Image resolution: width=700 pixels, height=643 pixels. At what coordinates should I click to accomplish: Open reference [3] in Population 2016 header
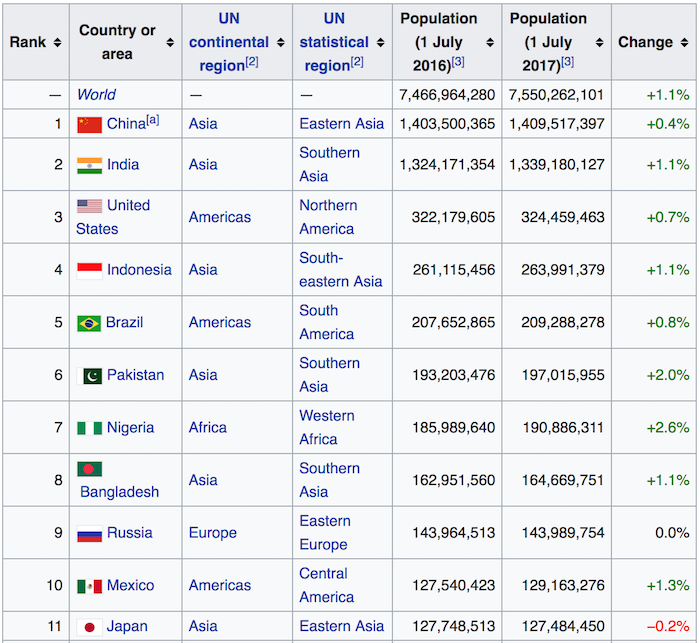point(458,62)
